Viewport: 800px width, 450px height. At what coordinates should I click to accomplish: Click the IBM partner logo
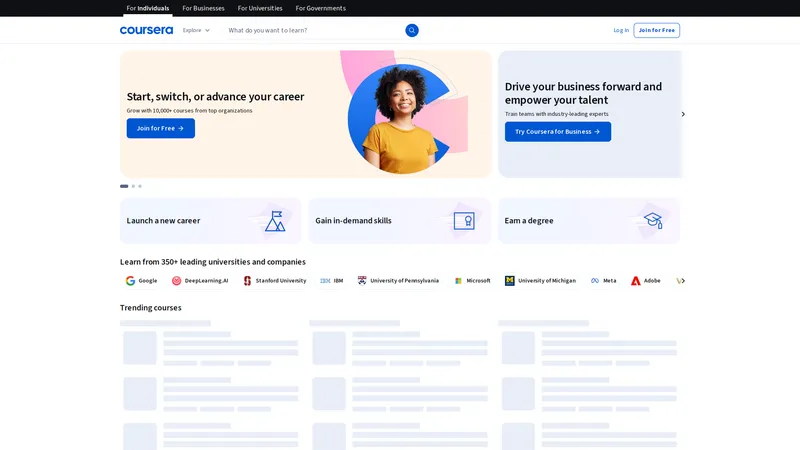tap(332, 281)
